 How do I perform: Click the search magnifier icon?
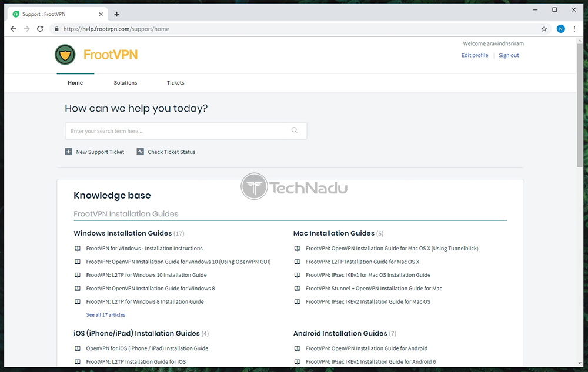295,130
